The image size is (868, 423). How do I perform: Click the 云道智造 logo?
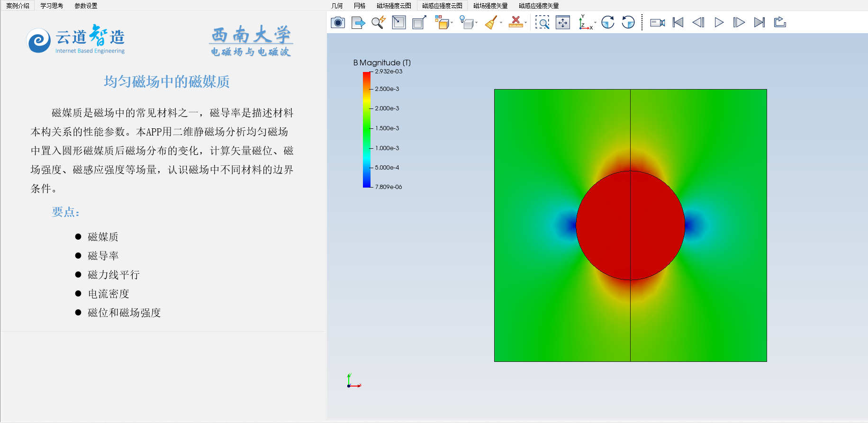76,40
